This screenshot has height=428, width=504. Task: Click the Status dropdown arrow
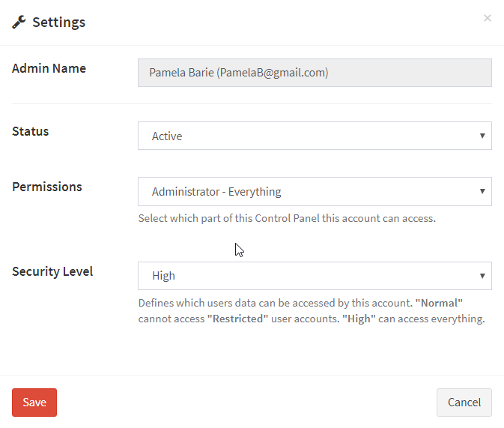tap(482, 136)
